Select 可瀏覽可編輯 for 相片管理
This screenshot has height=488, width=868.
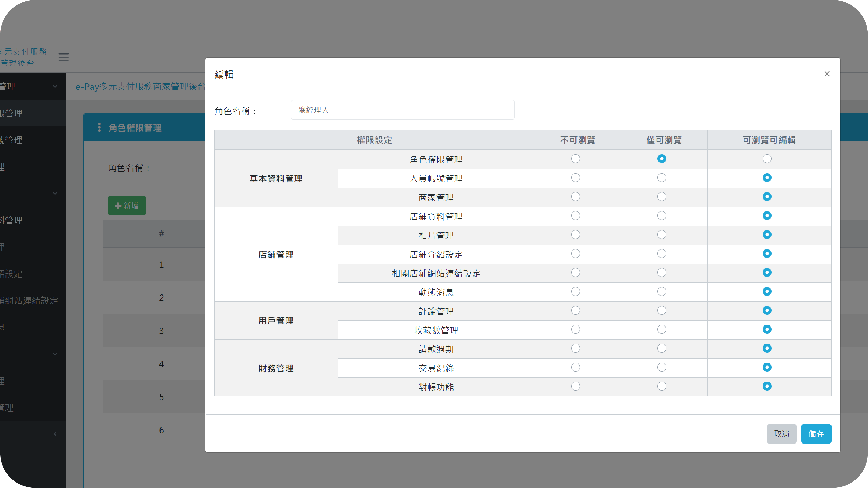pos(767,234)
